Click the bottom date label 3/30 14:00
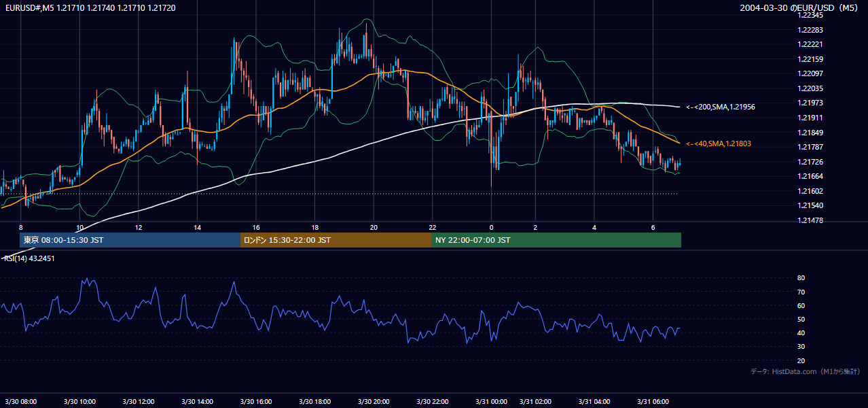Viewport: 868px width, 408px height. point(197,402)
